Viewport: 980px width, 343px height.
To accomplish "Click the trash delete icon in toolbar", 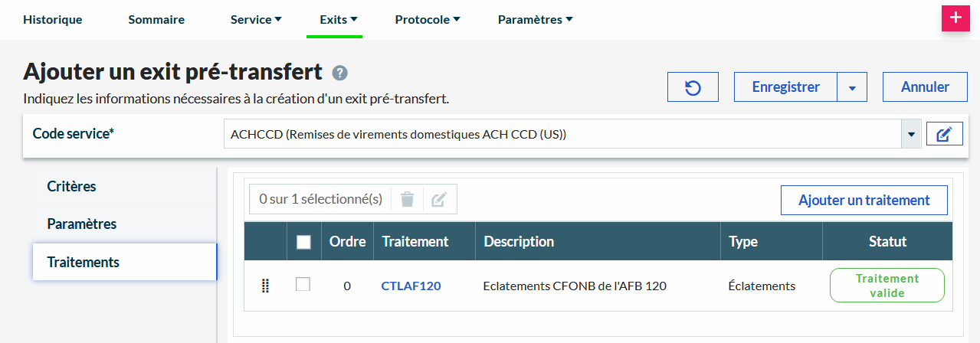I will (408, 200).
